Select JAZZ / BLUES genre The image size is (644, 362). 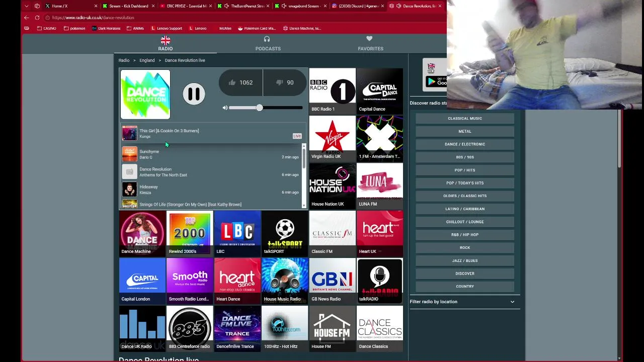tap(465, 260)
